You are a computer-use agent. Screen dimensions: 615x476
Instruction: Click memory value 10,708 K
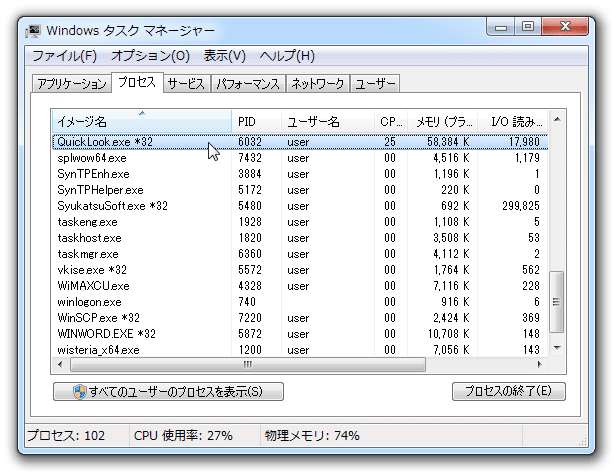coord(448,334)
